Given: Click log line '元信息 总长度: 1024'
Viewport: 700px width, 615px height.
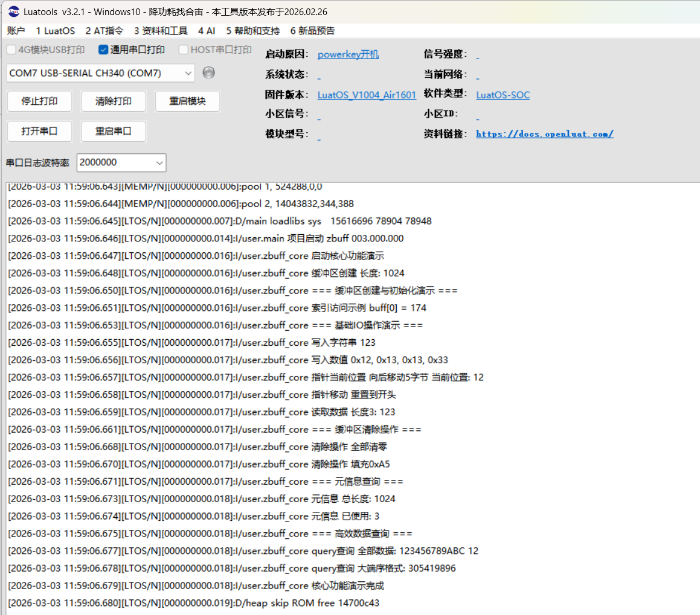Looking at the screenshot, I should pos(202,500).
